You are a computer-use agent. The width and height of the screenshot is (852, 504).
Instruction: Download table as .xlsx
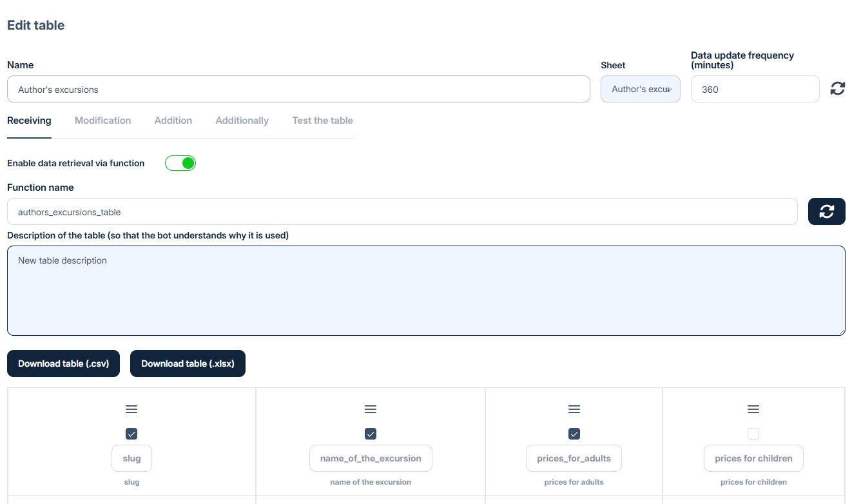[188, 363]
